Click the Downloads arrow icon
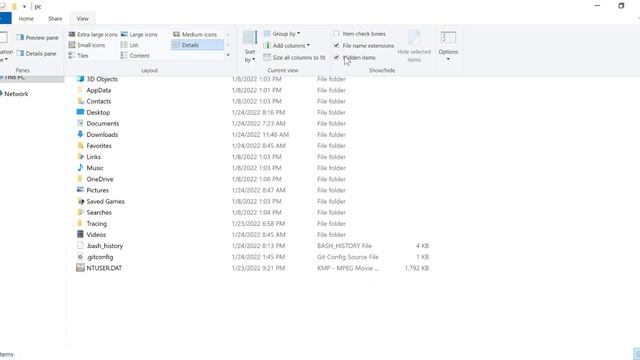This screenshot has width=640, height=360. click(80, 134)
